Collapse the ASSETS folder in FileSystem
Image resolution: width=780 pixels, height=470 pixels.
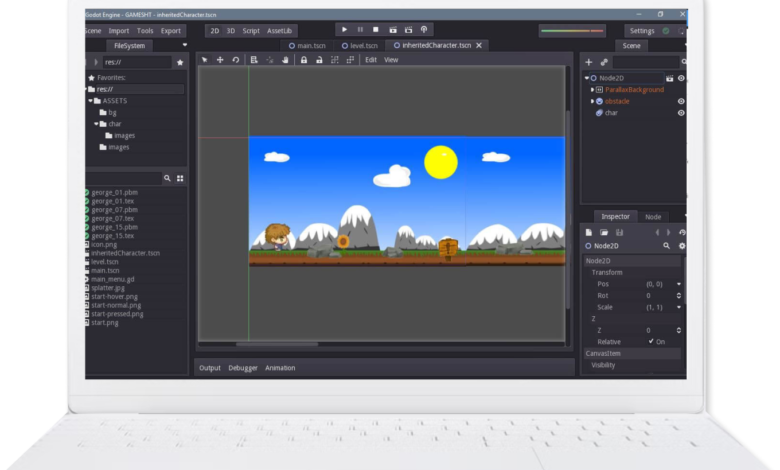point(90,101)
